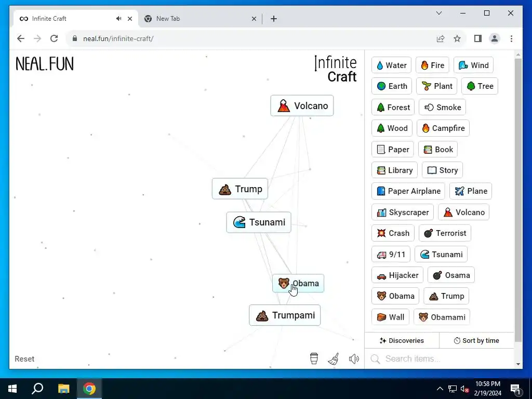Open the browser side panel

[478, 38]
